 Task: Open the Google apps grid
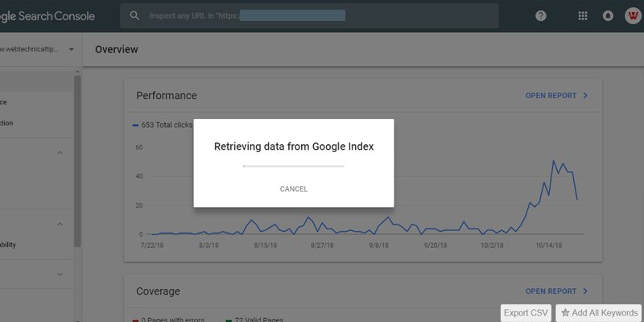pos(582,15)
